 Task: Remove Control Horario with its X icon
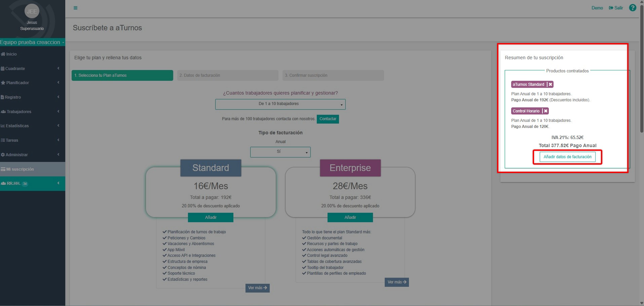(x=545, y=111)
